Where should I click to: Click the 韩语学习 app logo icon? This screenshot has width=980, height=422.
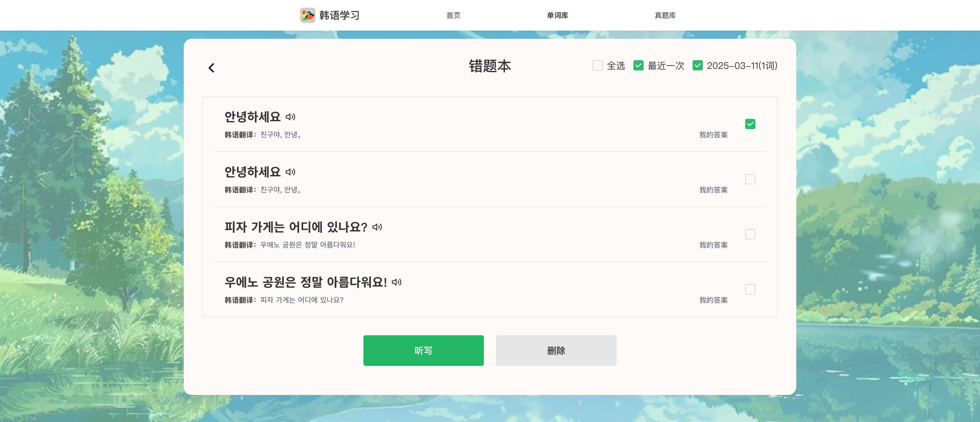tap(307, 15)
